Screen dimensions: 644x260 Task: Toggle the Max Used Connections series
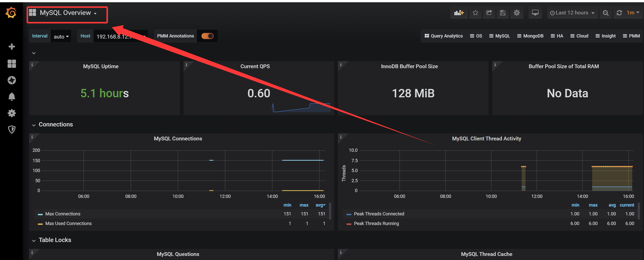click(x=68, y=224)
